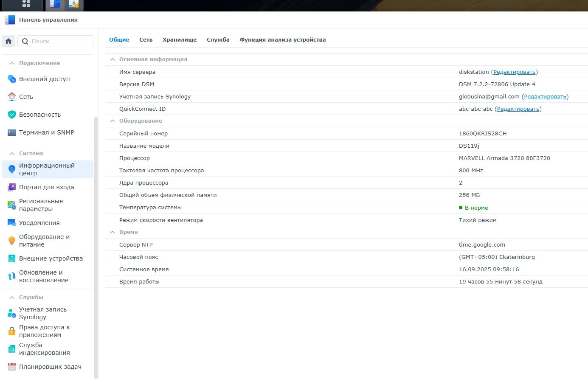
Task: Edit the server name diskstation link
Action: [x=514, y=72]
